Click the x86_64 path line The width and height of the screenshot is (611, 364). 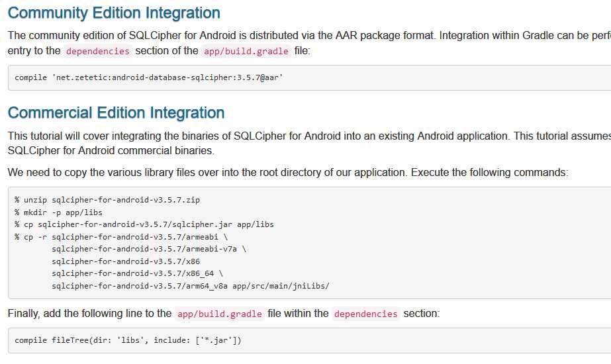tap(137, 273)
